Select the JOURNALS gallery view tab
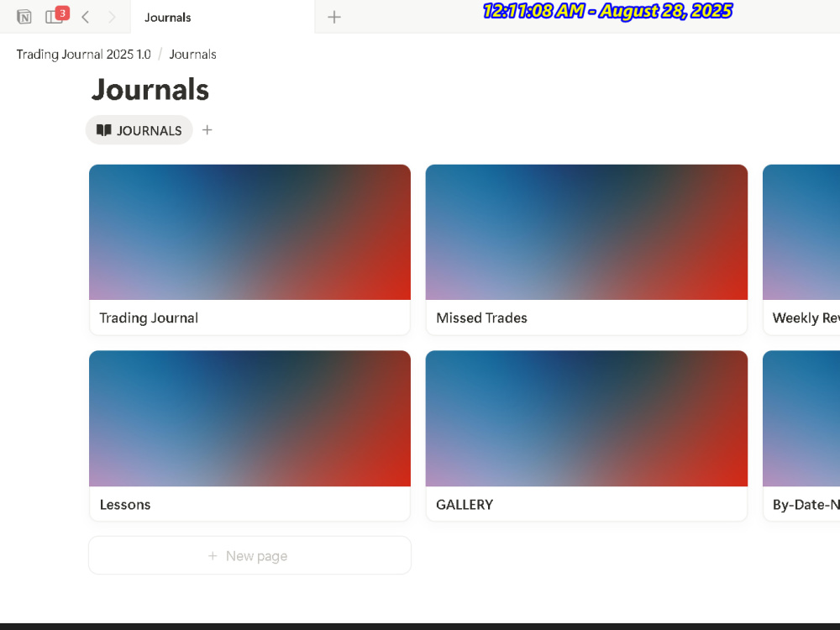840x630 pixels. click(x=139, y=130)
